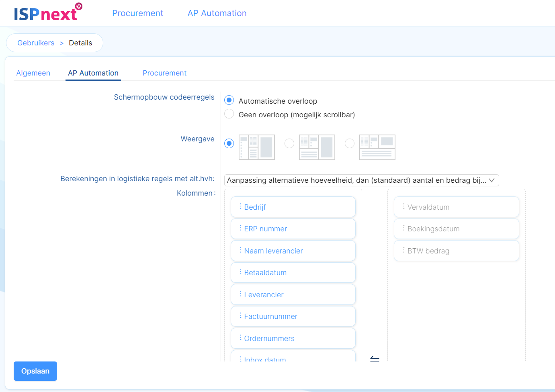555x392 pixels.
Task: Select the third Weergave radio button
Action: click(x=350, y=143)
